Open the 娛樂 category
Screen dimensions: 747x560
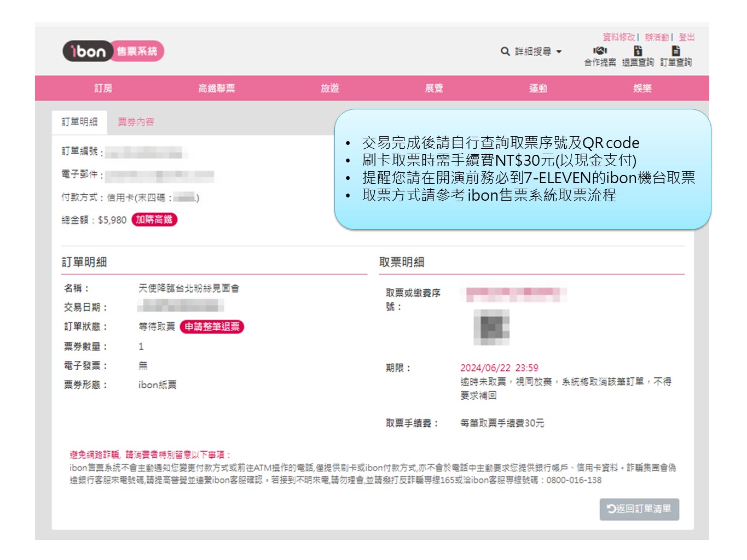[642, 88]
